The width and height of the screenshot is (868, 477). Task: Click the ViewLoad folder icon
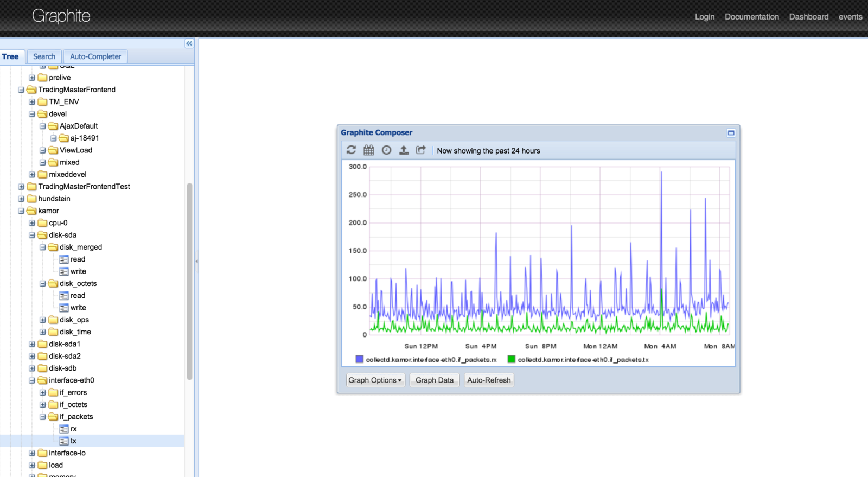53,150
